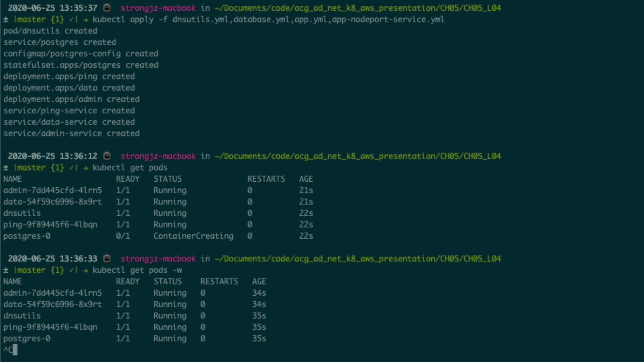Click the 'service/postgres created' output line
The width and height of the screenshot is (644, 362).
[60, 42]
